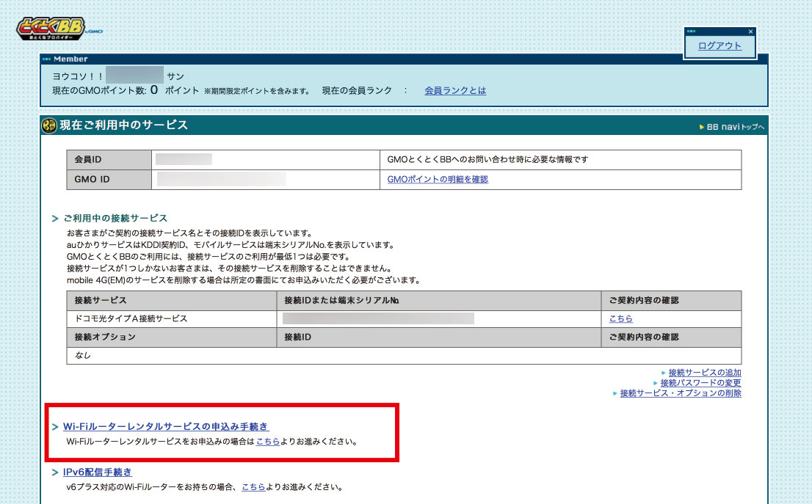Open 接続サービス・オプションの削除 link
812x504 pixels.
click(681, 393)
